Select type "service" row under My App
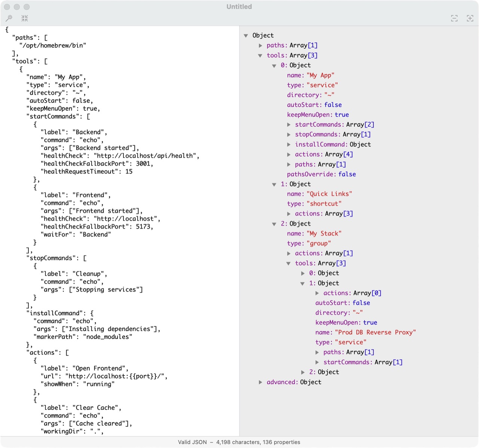This screenshot has width=479, height=448. point(312,85)
